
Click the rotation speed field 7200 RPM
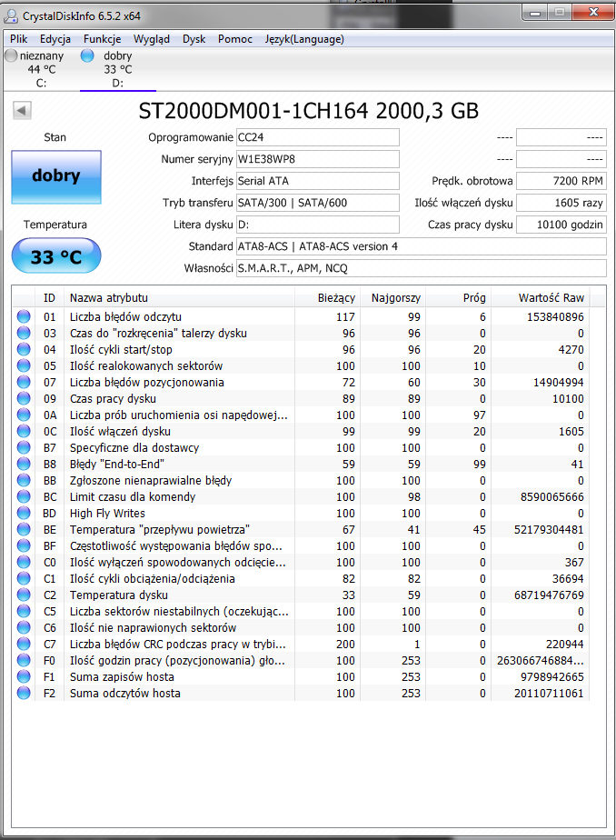[561, 181]
